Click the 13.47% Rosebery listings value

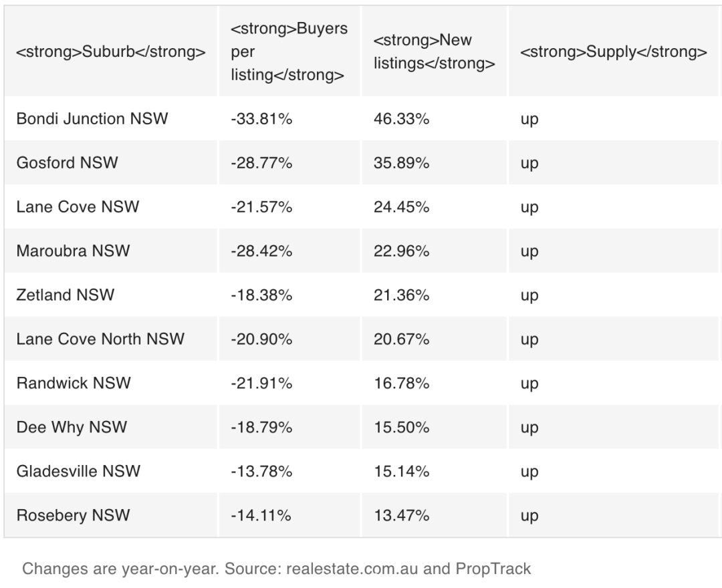point(402,515)
